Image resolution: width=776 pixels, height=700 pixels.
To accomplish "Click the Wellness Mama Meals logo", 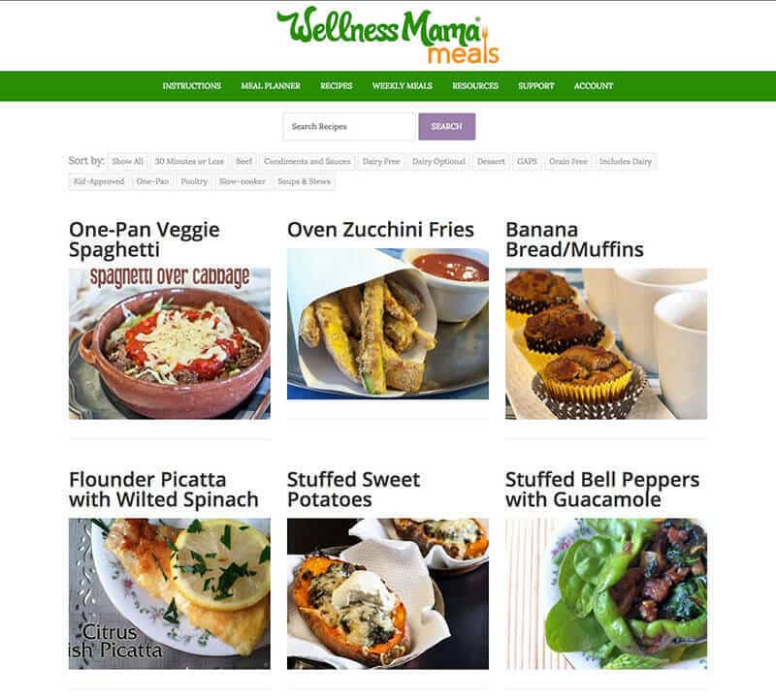I will pyautogui.click(x=387, y=35).
